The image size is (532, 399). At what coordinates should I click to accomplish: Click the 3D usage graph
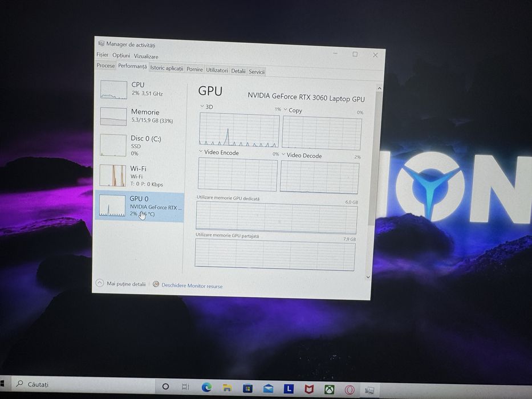pos(239,130)
